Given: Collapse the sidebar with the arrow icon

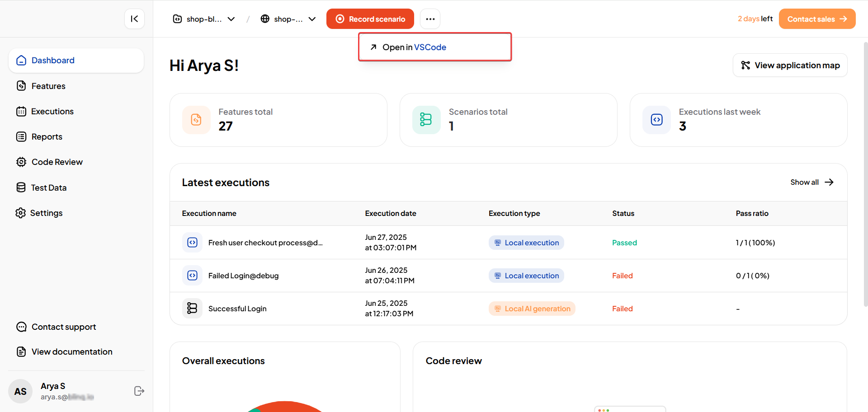Looking at the screenshot, I should (134, 19).
